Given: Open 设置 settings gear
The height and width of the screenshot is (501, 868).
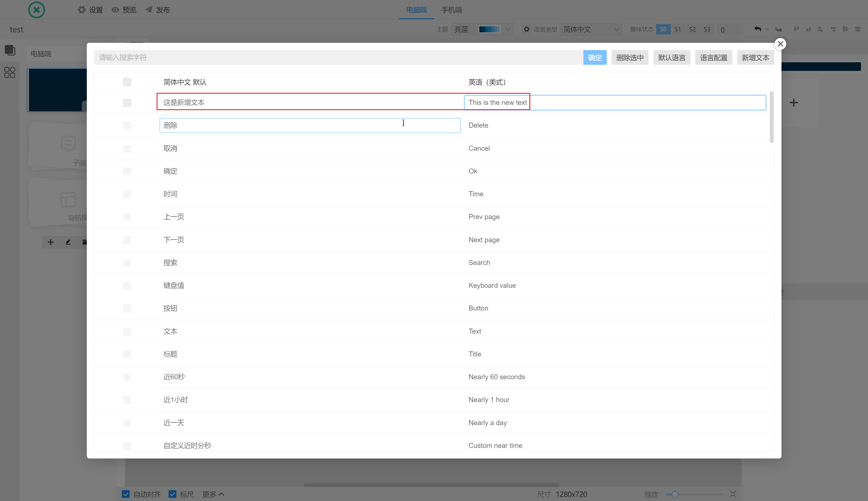Looking at the screenshot, I should pos(82,10).
